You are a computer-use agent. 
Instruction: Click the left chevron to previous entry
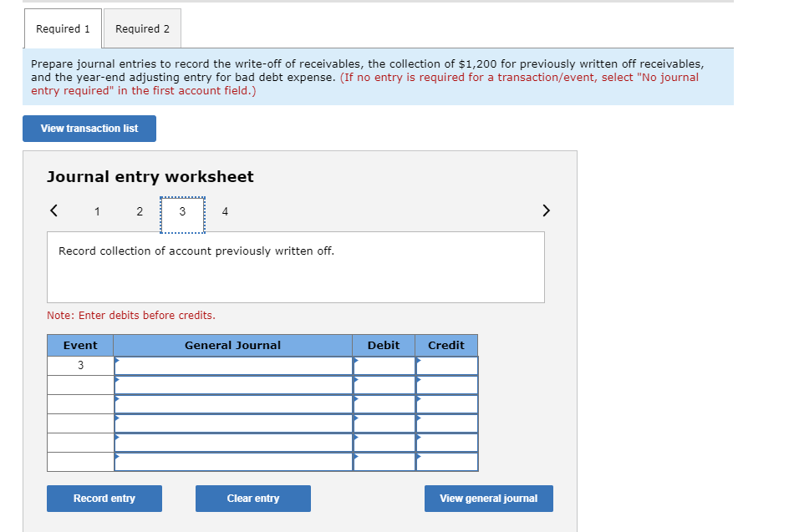(x=53, y=210)
